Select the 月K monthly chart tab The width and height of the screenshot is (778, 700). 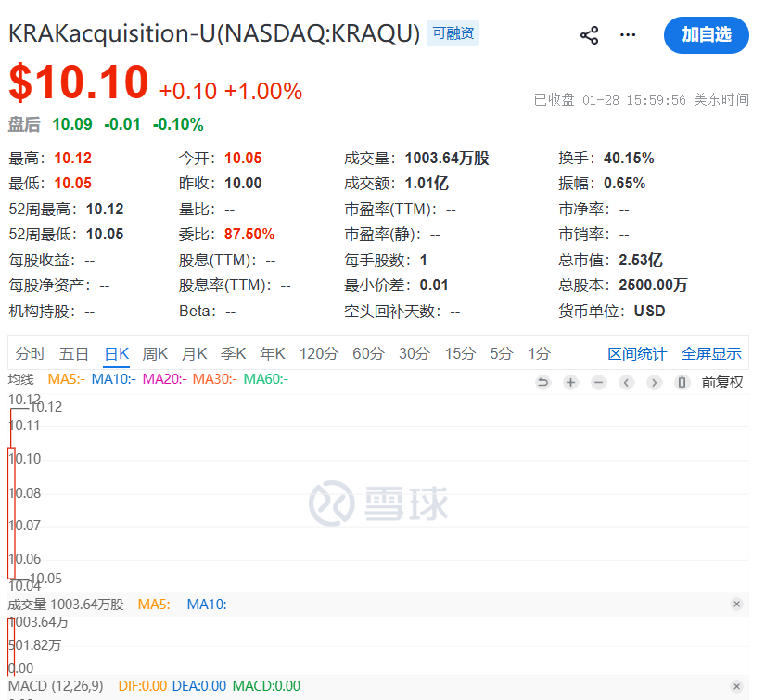pos(194,353)
